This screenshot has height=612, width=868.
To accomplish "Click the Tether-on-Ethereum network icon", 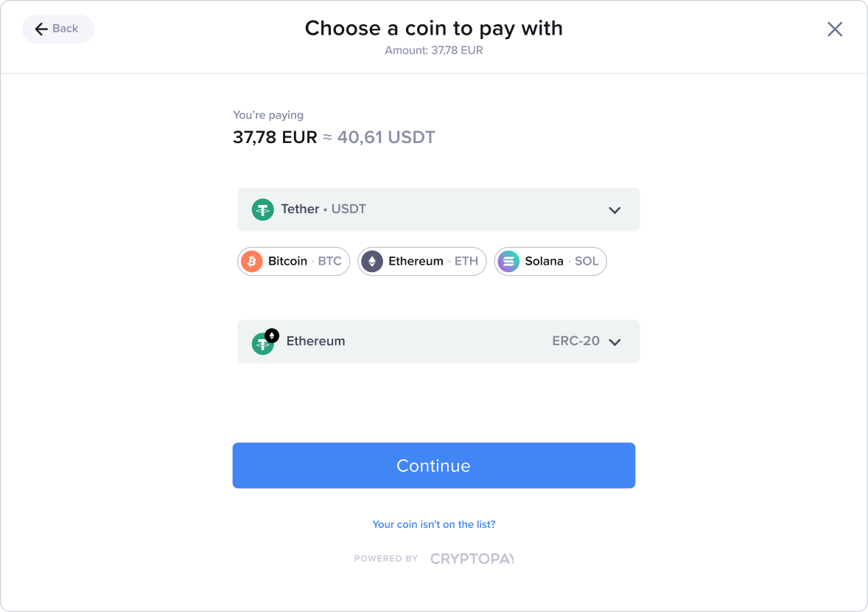I will click(x=265, y=341).
